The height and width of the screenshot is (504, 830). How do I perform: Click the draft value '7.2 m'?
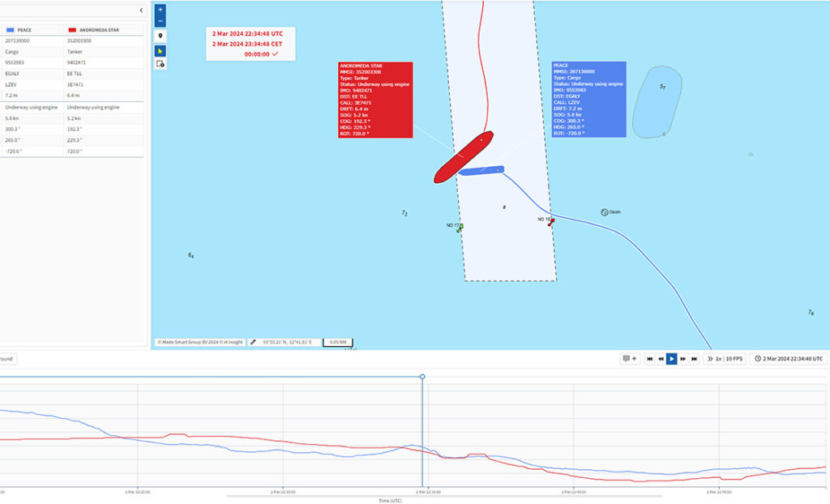[x=12, y=96]
